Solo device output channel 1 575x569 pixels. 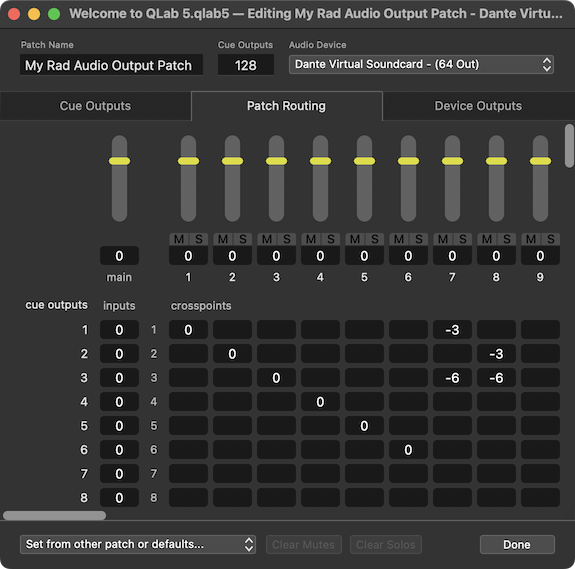(198, 239)
